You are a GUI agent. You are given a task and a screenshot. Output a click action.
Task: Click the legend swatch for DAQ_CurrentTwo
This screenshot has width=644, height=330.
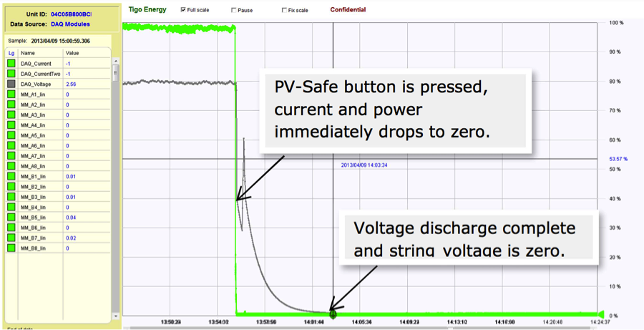tap(11, 74)
